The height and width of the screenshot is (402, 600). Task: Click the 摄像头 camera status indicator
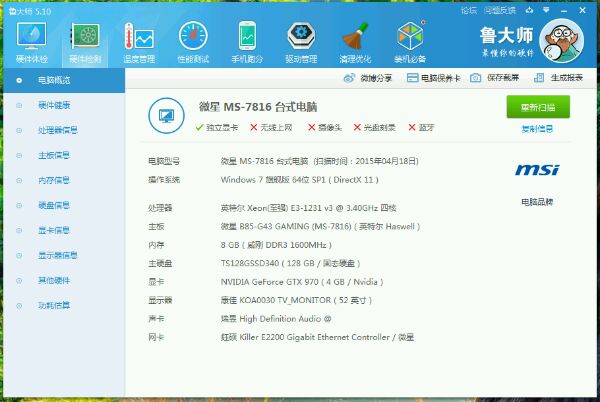click(x=325, y=127)
